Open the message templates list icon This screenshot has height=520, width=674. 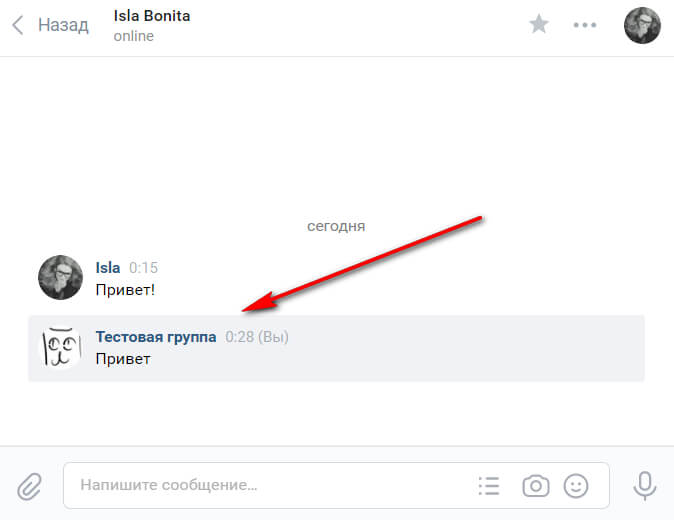click(x=488, y=486)
